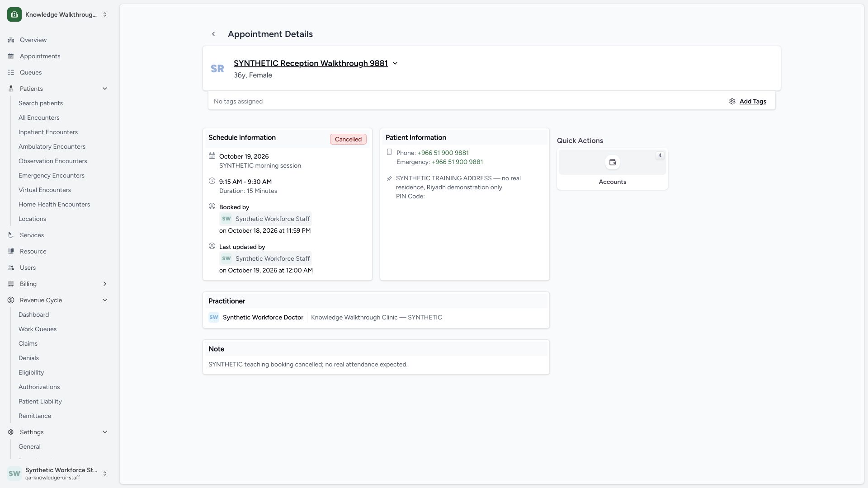Collapse the Patients section chevron
Screen dimensions: 868x488
point(105,89)
